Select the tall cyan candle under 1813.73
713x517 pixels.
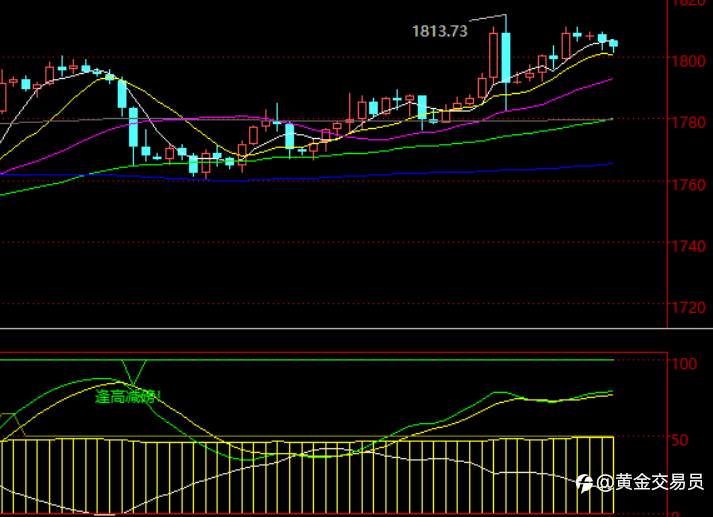[x=506, y=57]
